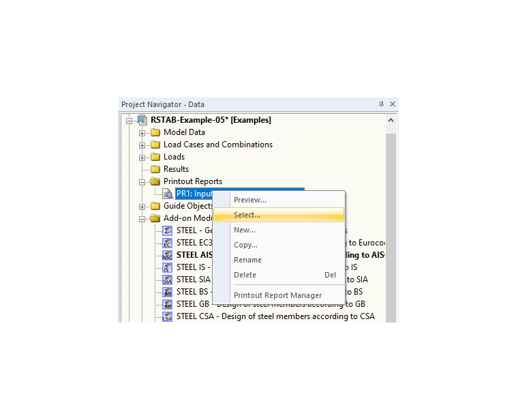
Task: Choose Preview... from the context menu
Action: coord(279,200)
